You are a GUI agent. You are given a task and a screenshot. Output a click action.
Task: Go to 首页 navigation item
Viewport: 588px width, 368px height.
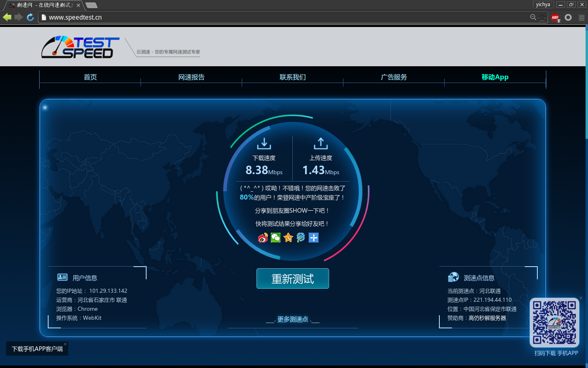[90, 77]
